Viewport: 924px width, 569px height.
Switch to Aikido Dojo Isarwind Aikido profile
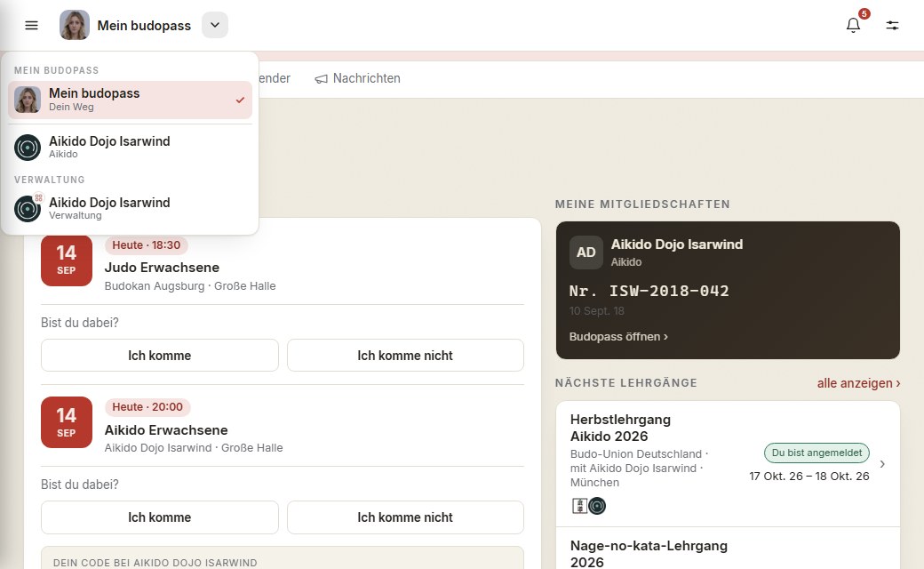pos(131,147)
